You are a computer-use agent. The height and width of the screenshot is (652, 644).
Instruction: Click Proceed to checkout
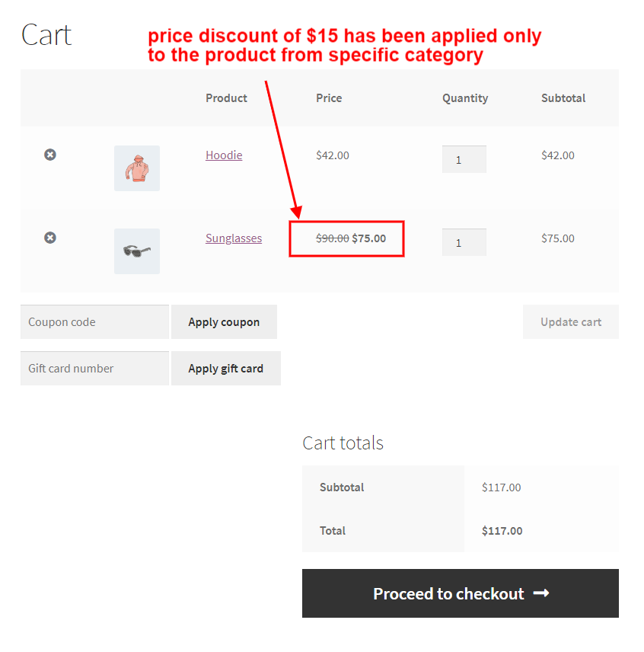[461, 593]
